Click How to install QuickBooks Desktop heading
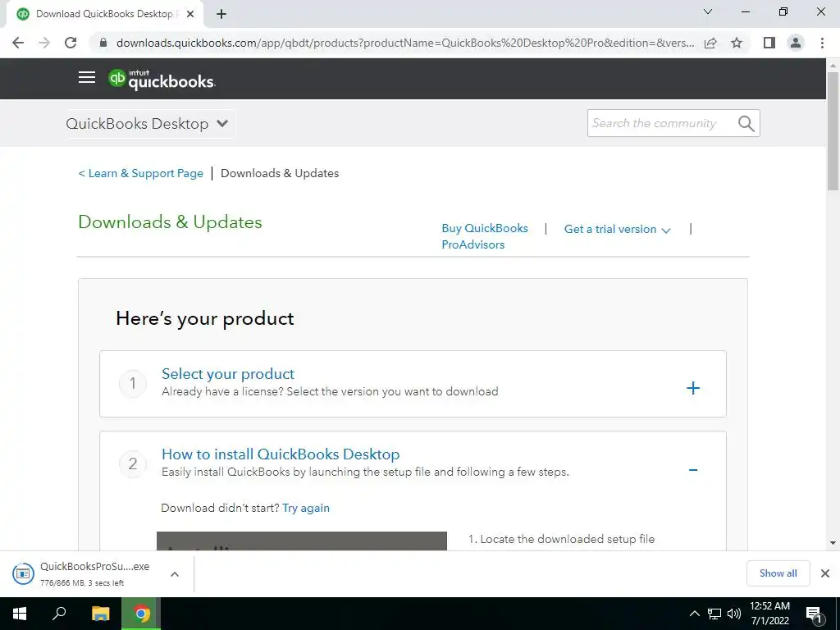The width and height of the screenshot is (840, 630). coord(281,454)
